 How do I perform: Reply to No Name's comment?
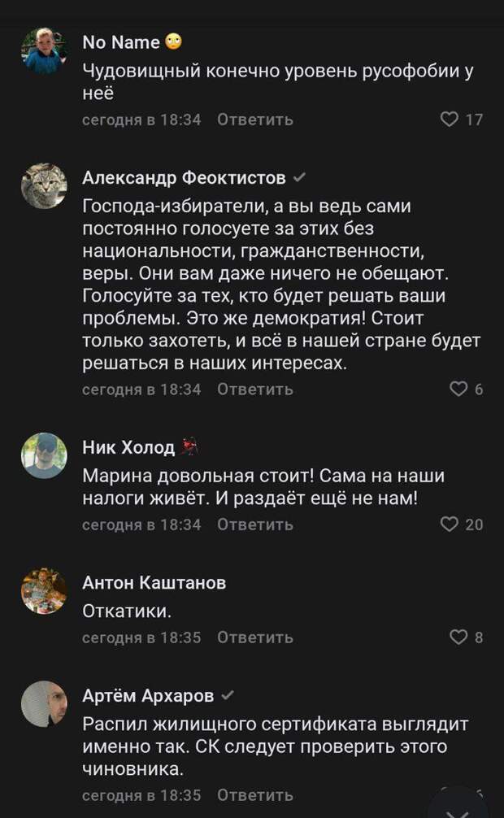[255, 120]
